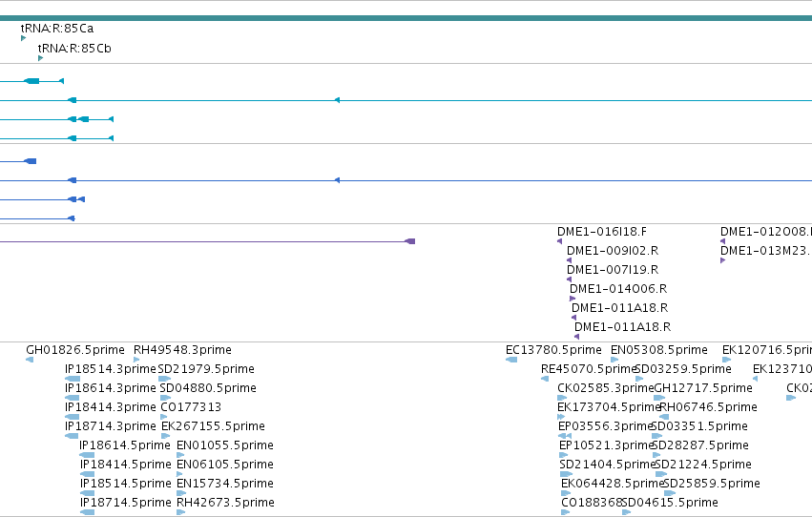This screenshot has height=517, width=812.
Task: Click the CO177313 label
Action: coord(191,407)
